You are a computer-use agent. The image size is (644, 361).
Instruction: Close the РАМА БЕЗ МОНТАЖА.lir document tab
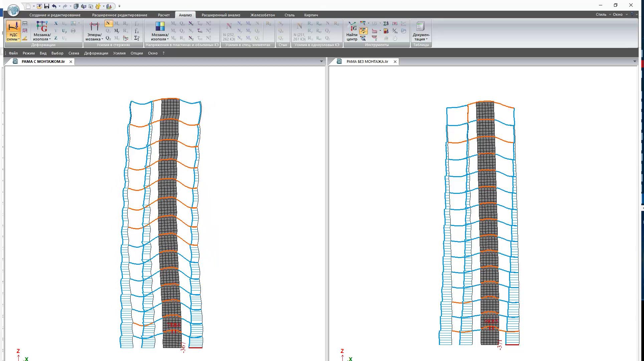pos(395,62)
